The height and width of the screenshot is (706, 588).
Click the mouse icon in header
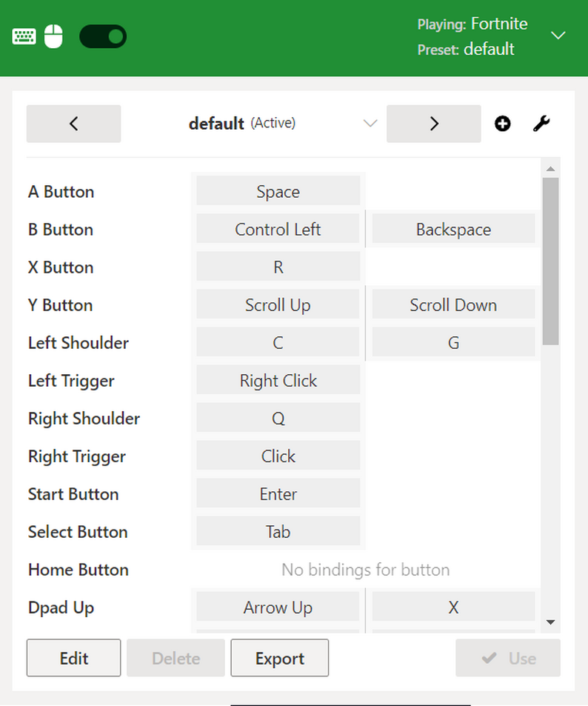[53, 36]
